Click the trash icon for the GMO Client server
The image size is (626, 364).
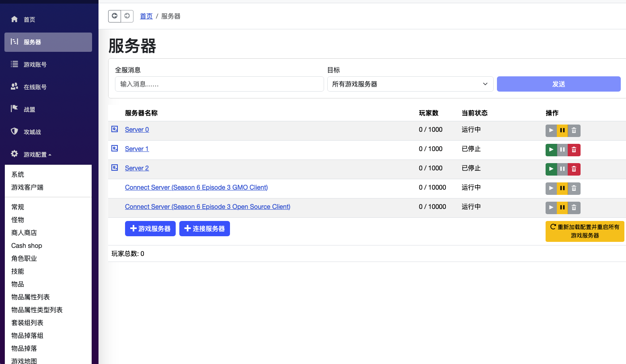point(574,188)
